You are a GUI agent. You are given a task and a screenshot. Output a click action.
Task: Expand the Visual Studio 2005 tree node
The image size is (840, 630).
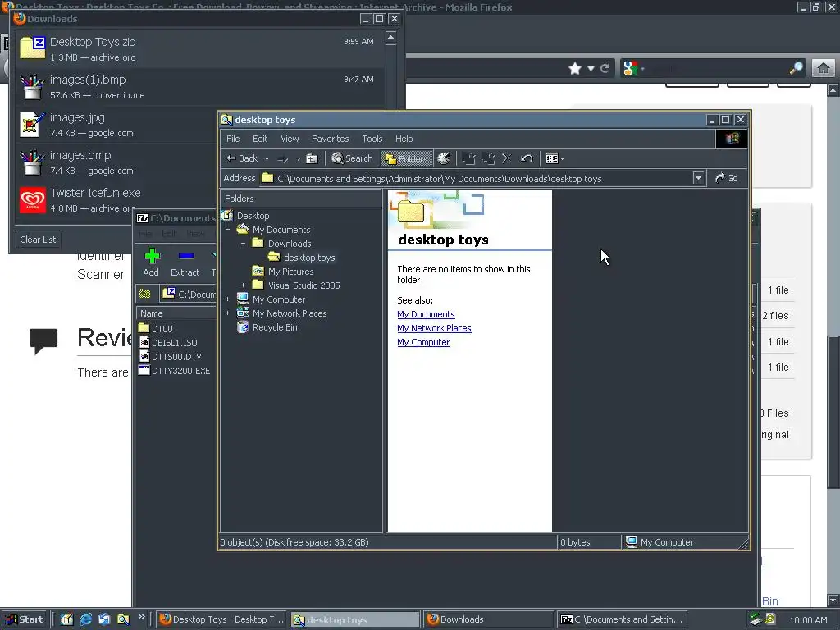click(243, 285)
